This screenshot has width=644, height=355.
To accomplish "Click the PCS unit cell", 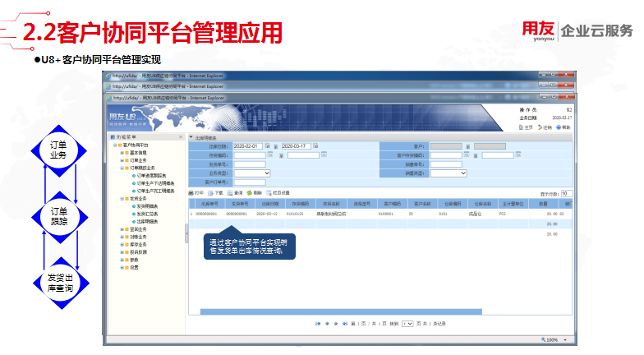I will pos(503,214).
